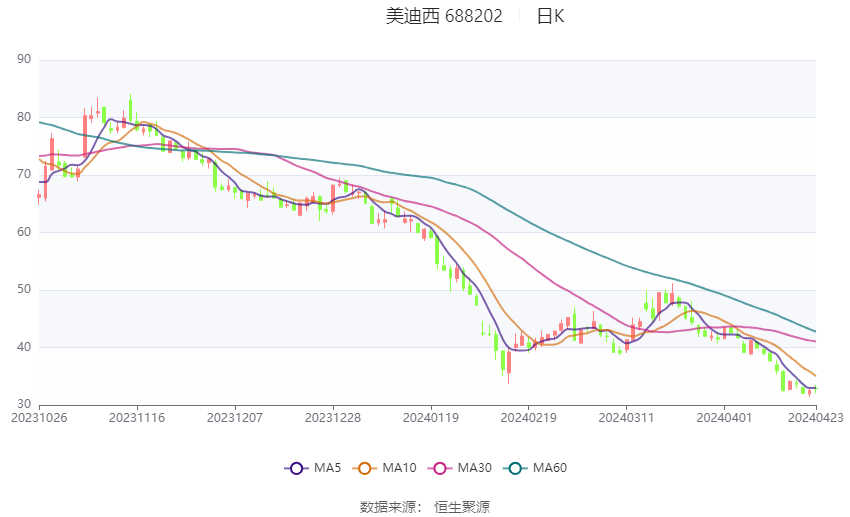Click the data source text 恒生聚源
Screen dimensions: 850x517
pos(462,507)
